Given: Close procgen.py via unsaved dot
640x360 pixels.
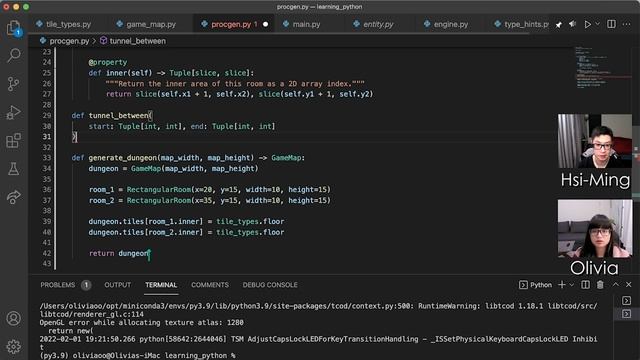Looking at the screenshot, I should [x=265, y=24].
